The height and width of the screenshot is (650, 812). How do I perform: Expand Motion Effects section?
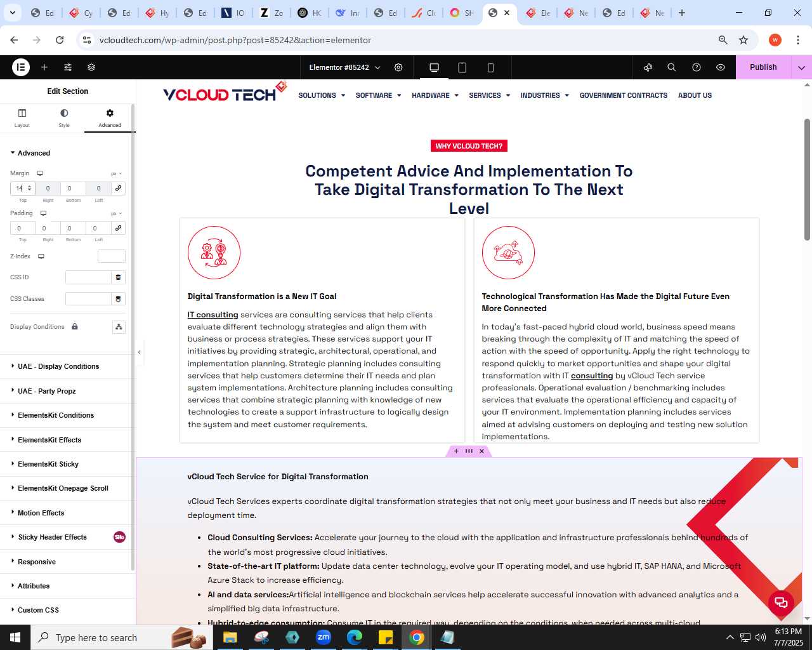click(x=67, y=513)
